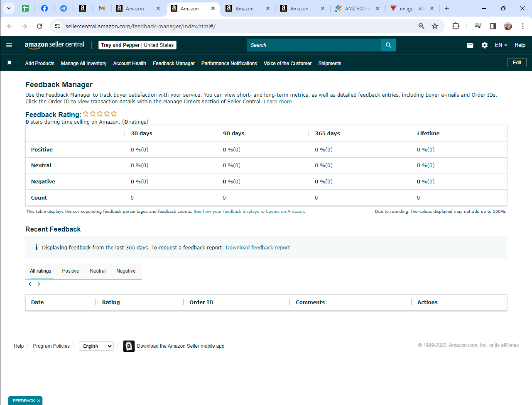Open Add Products from the navigation bar
532x405 pixels.
39,63
